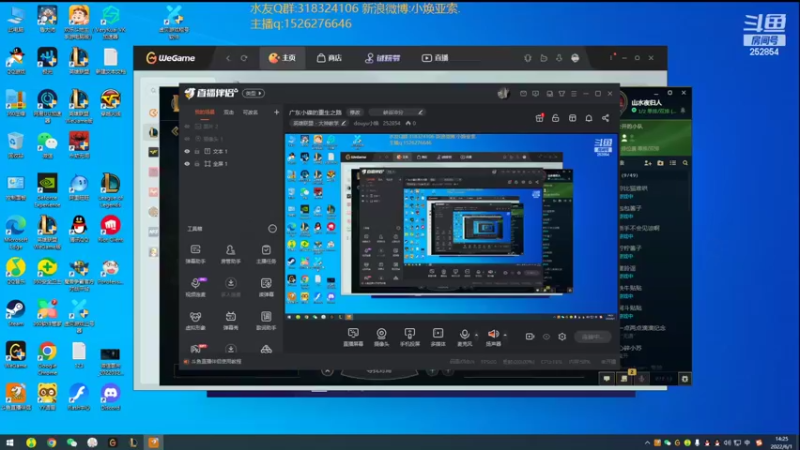Open the Windows Start menu

[x=10, y=442]
